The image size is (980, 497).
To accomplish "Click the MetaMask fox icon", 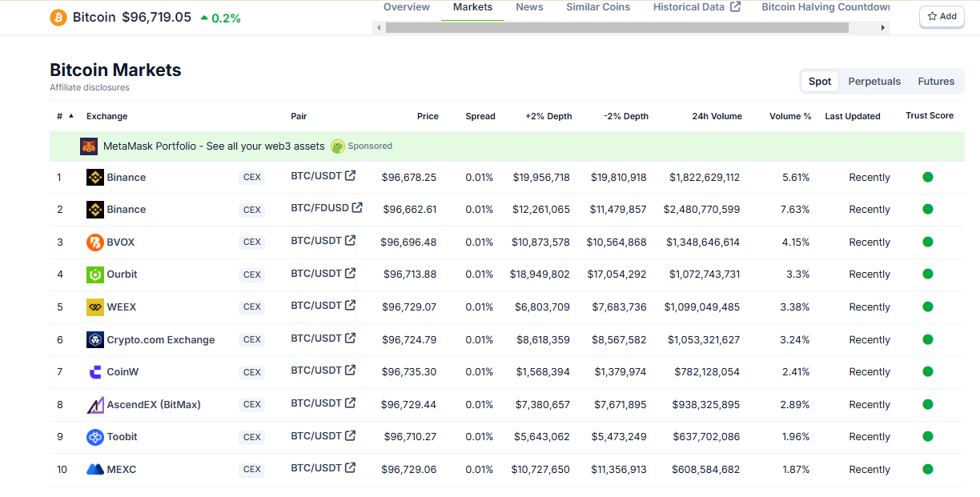I will 89,146.
